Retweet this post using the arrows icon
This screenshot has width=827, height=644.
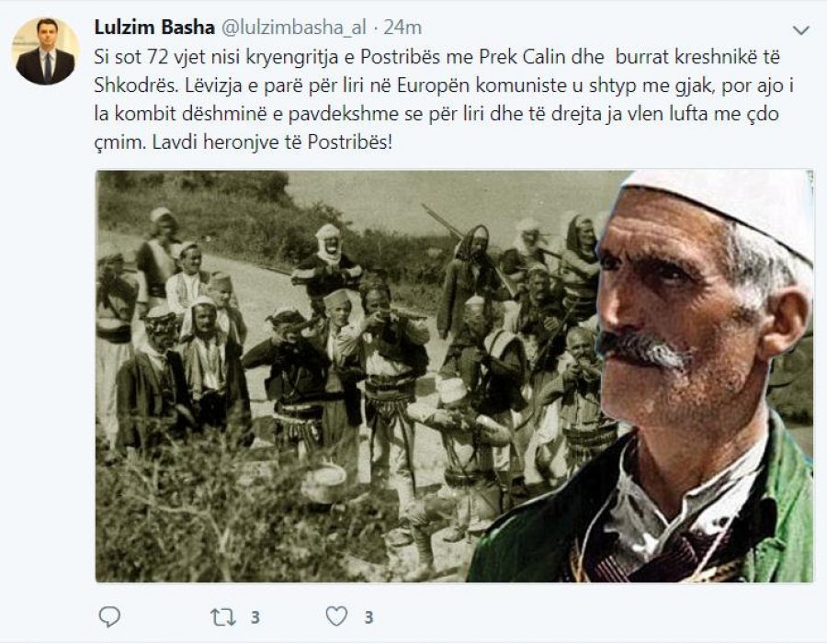pos(223,616)
